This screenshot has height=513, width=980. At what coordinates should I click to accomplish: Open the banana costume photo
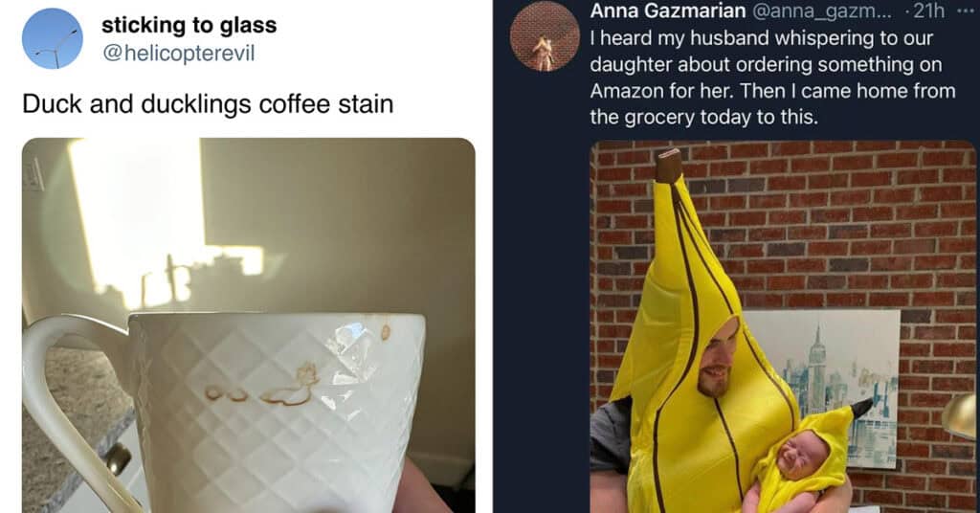coord(783,326)
